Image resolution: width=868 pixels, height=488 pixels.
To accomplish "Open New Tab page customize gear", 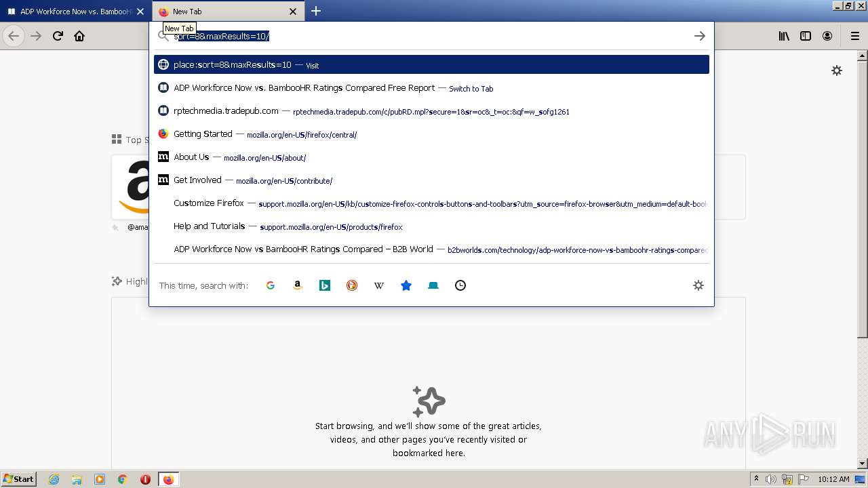I will [x=837, y=70].
